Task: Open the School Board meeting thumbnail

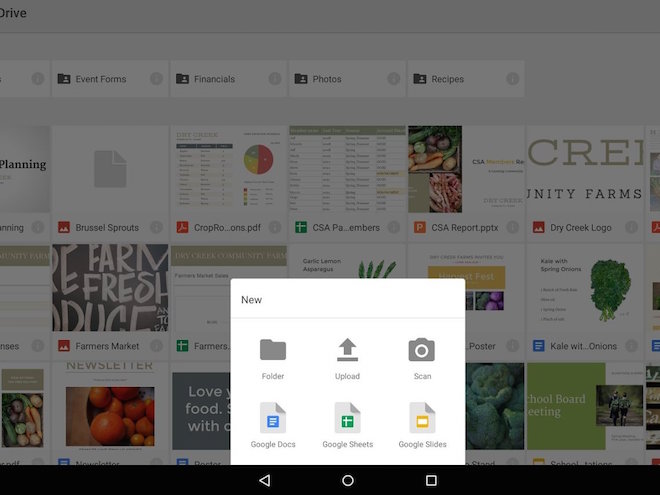Action: click(585, 407)
